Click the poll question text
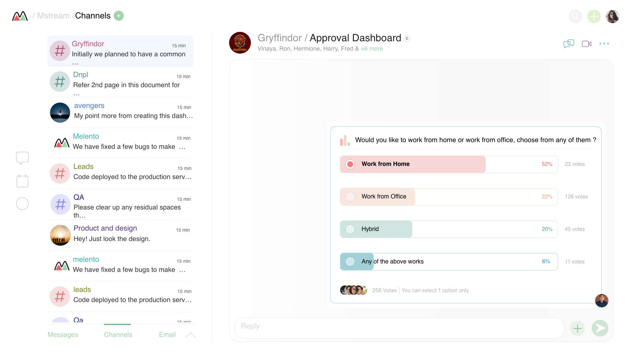 pyautogui.click(x=476, y=140)
